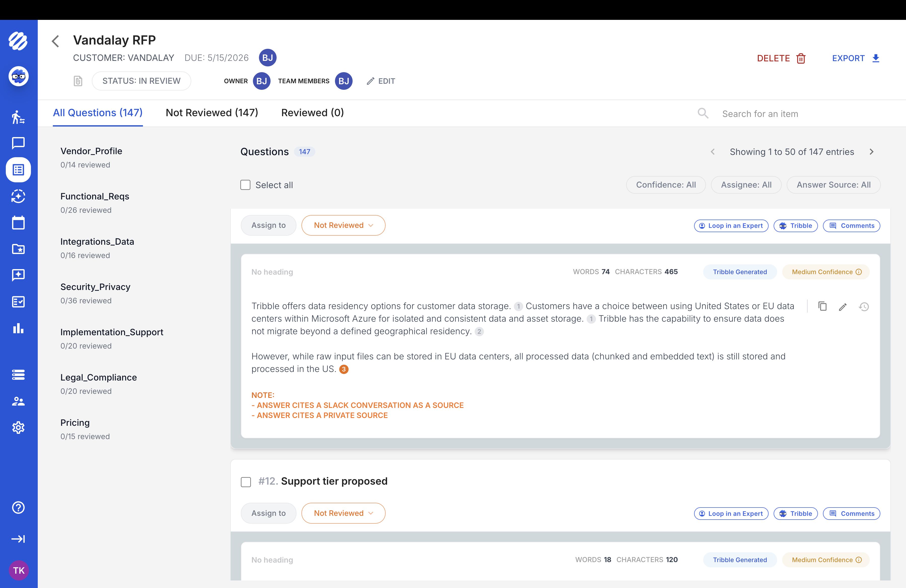Open Assign to on the first question
Image resolution: width=906 pixels, height=588 pixels.
coord(268,225)
